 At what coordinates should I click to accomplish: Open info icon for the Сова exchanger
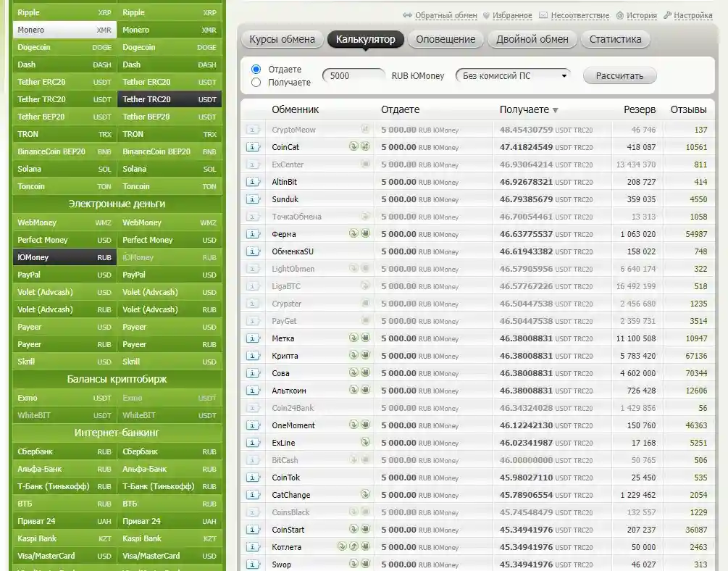[x=253, y=373]
